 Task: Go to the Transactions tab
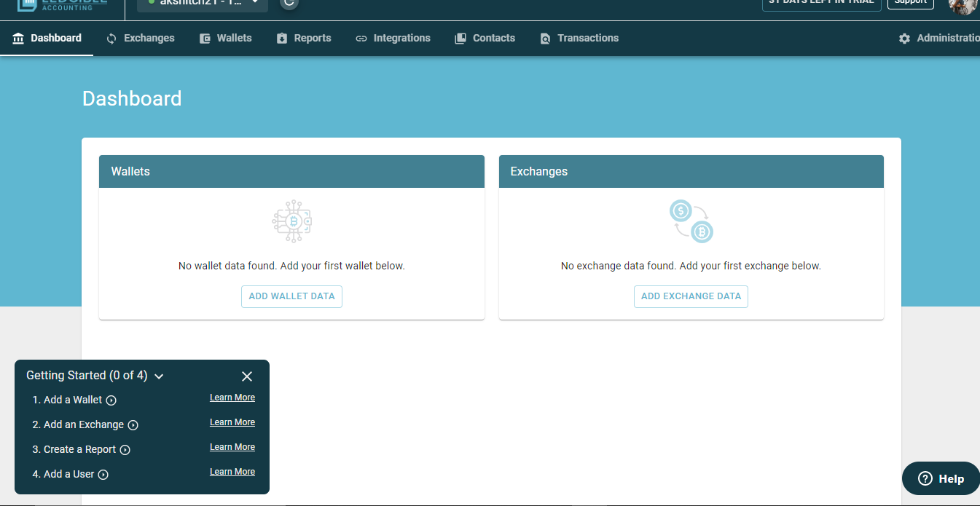point(579,39)
